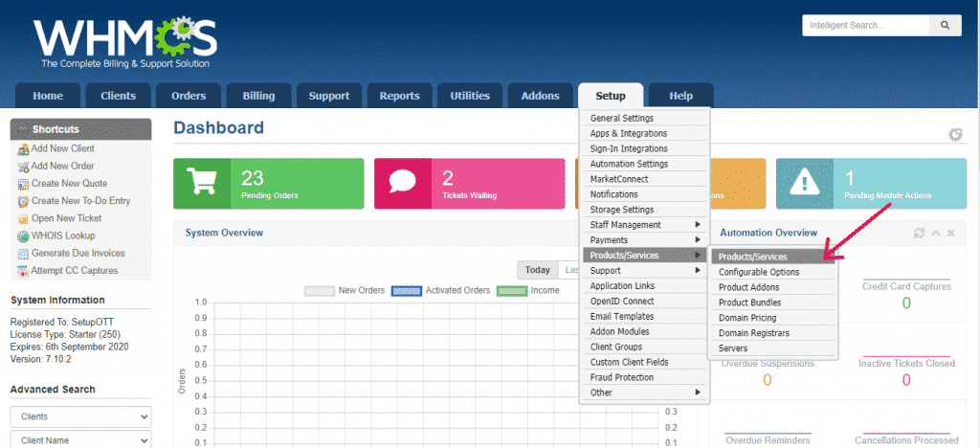Image resolution: width=980 pixels, height=448 pixels.
Task: Click the Add New Client shortcut icon
Action: tap(23, 149)
